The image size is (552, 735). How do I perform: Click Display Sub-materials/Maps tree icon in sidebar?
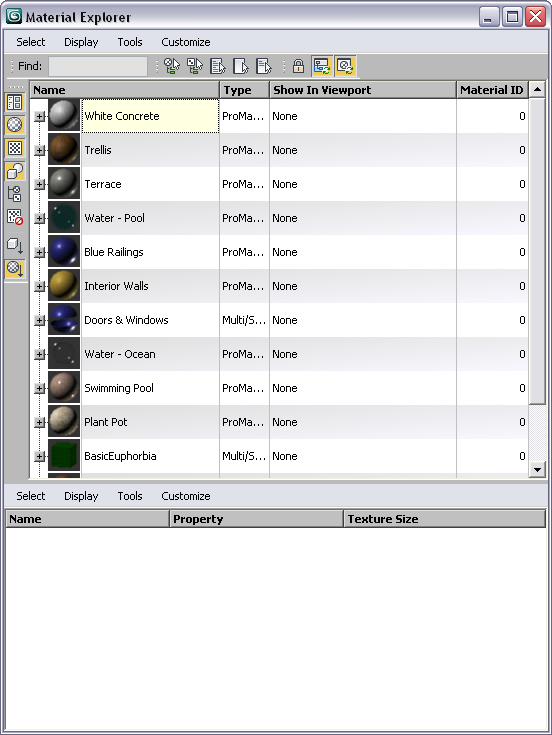(x=15, y=194)
